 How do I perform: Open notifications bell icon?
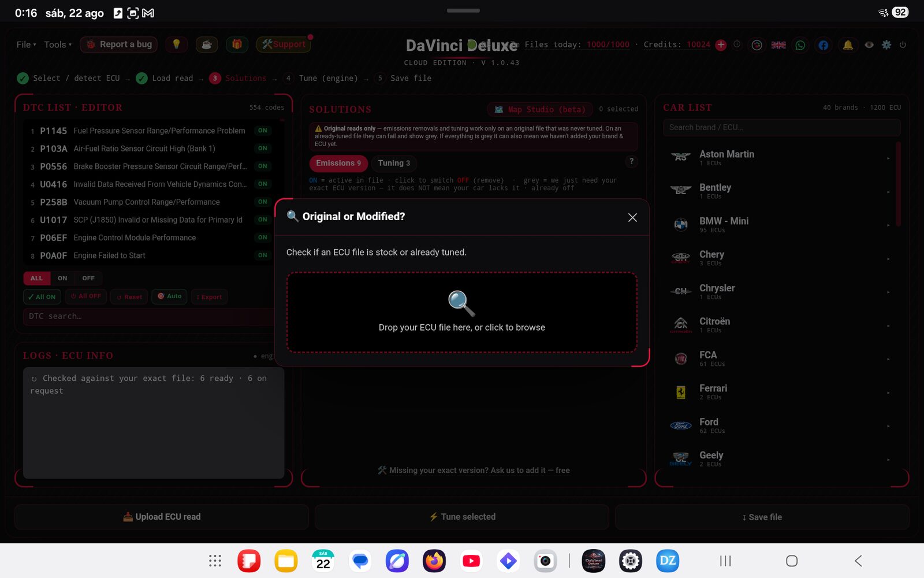848,45
